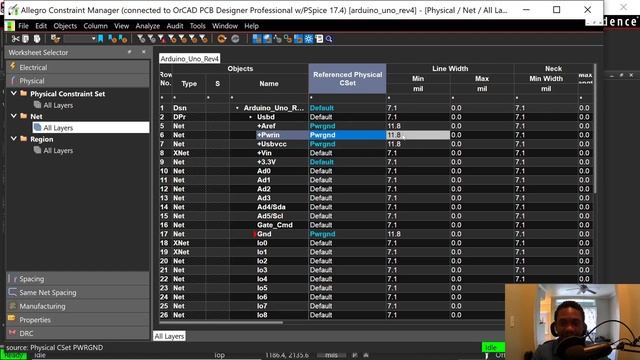Click the magnifier search icon in toolbar

[329, 39]
